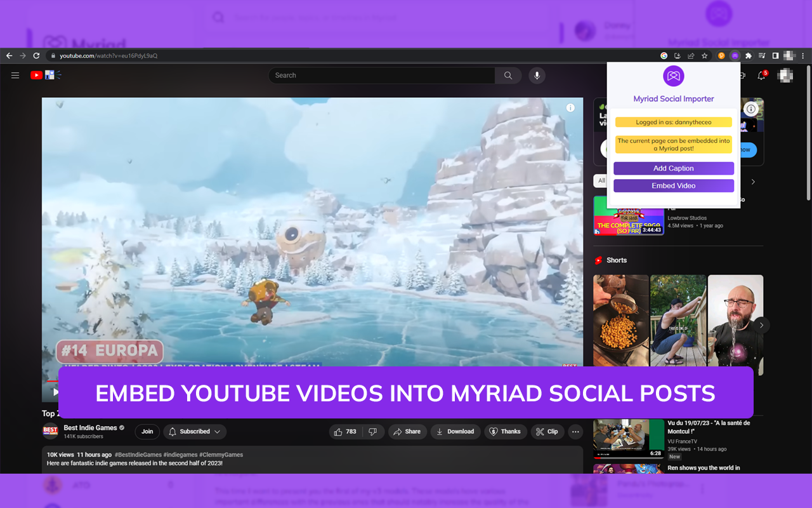
Task: Click the purple Myriad extension icon in toolbar
Action: [735, 56]
